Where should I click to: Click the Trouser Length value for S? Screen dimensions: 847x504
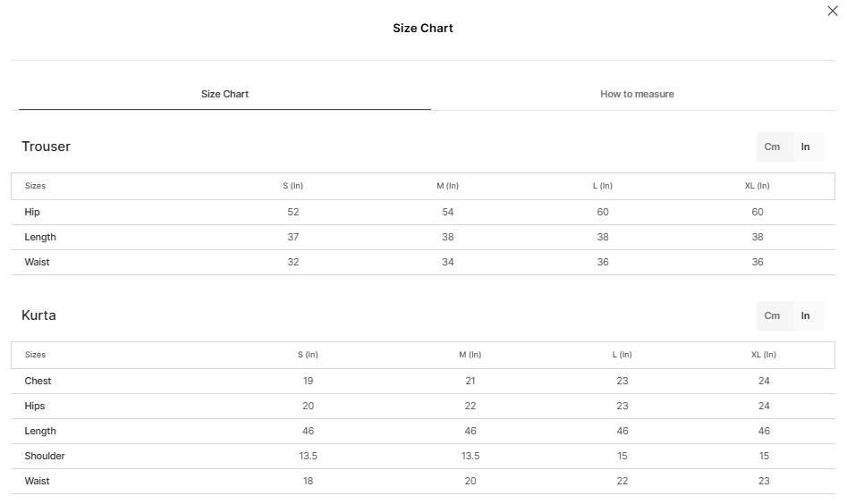[x=292, y=237]
